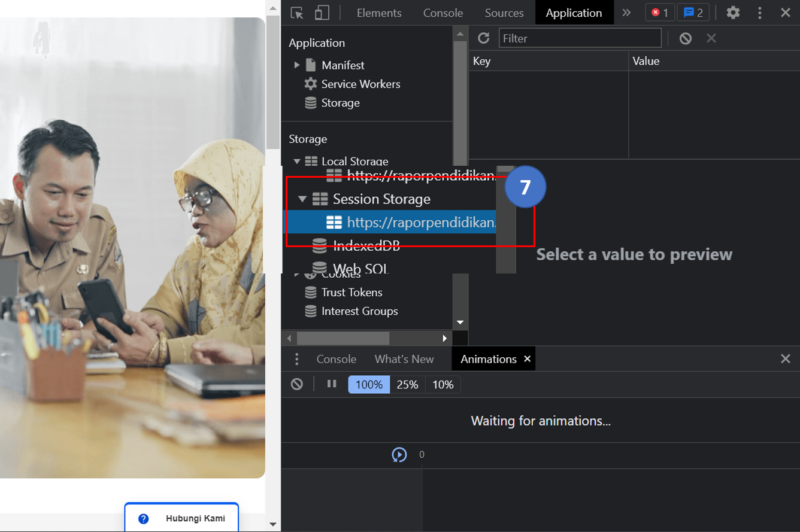Viewport: 800px width, 532px height.
Task: Expand the Manifest tree item
Action: pyautogui.click(x=297, y=65)
